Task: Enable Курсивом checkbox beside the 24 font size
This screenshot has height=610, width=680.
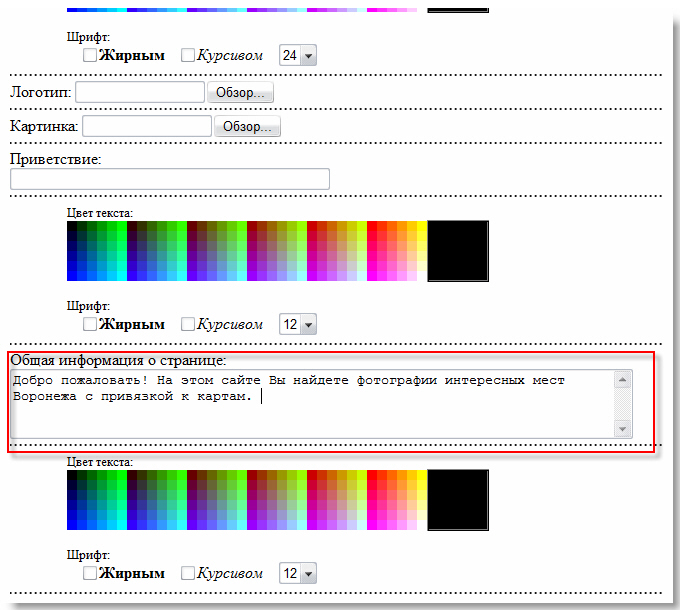Action: tap(188, 55)
